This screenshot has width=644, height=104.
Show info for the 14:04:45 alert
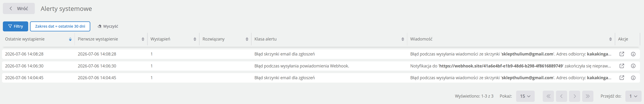[633, 78]
